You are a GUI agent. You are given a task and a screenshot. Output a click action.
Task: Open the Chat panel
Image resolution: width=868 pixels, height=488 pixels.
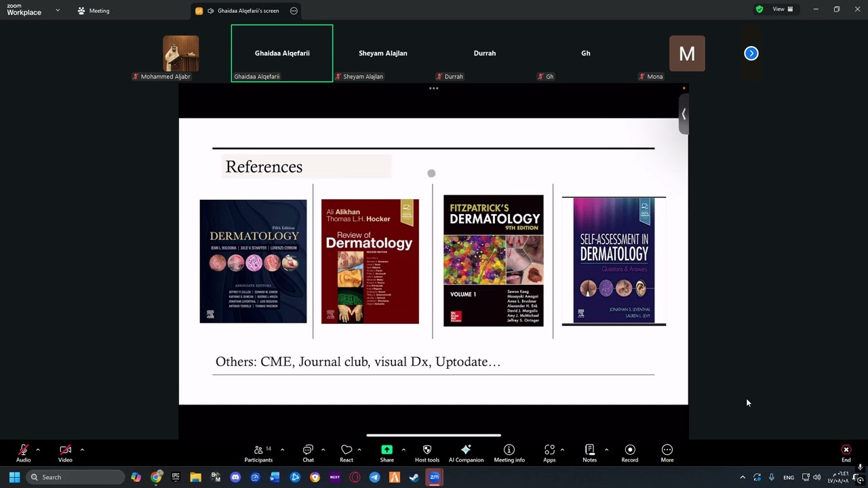(308, 453)
